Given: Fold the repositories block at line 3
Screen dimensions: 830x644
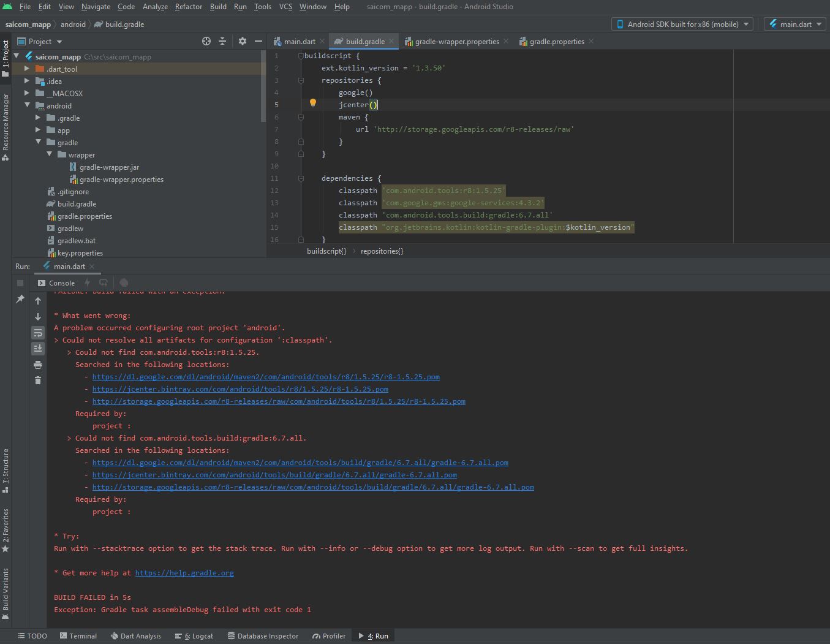Looking at the screenshot, I should pyautogui.click(x=301, y=80).
